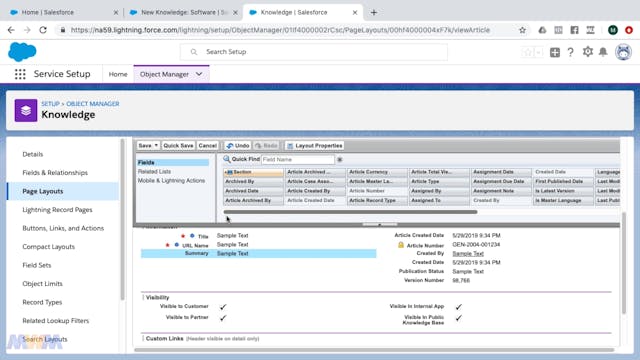Open the favorites list dropdown arrow
Image resolution: width=640 pixels, height=360 pixels.
[x=538, y=52]
